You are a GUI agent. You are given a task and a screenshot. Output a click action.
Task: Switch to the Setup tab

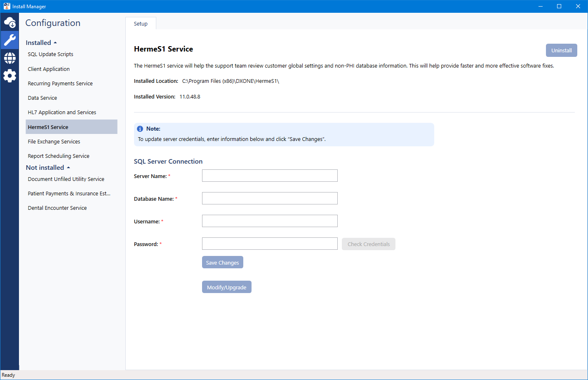tap(141, 24)
